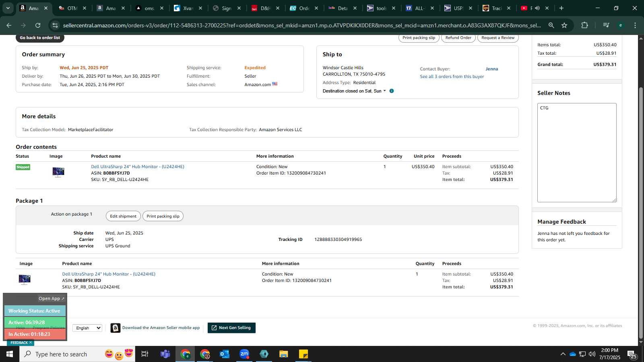Click the Windows search box
The width and height of the screenshot is (644, 362).
tap(78, 354)
